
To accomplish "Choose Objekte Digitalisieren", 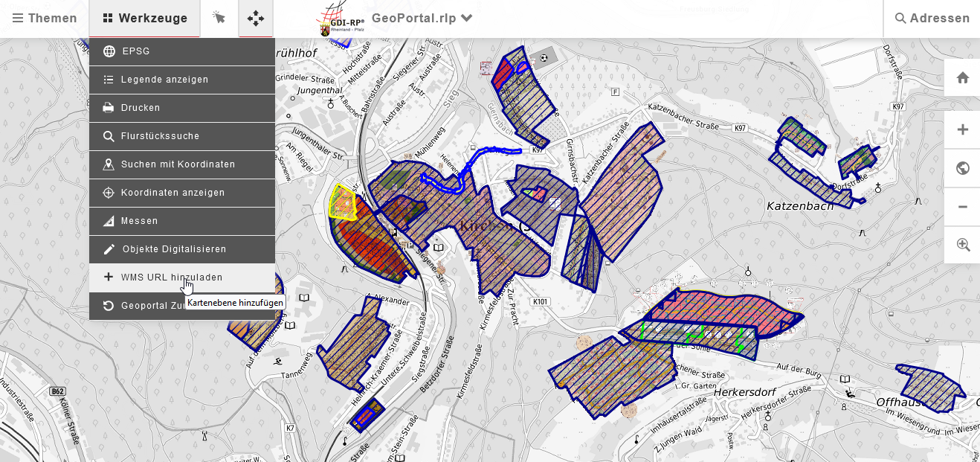I will pos(182,249).
